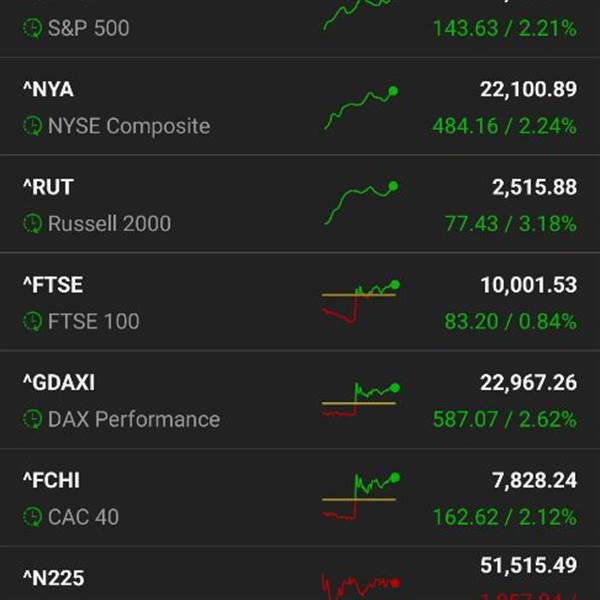Open the red ^N225 sparkline chart
600x600 pixels.
coord(360,585)
